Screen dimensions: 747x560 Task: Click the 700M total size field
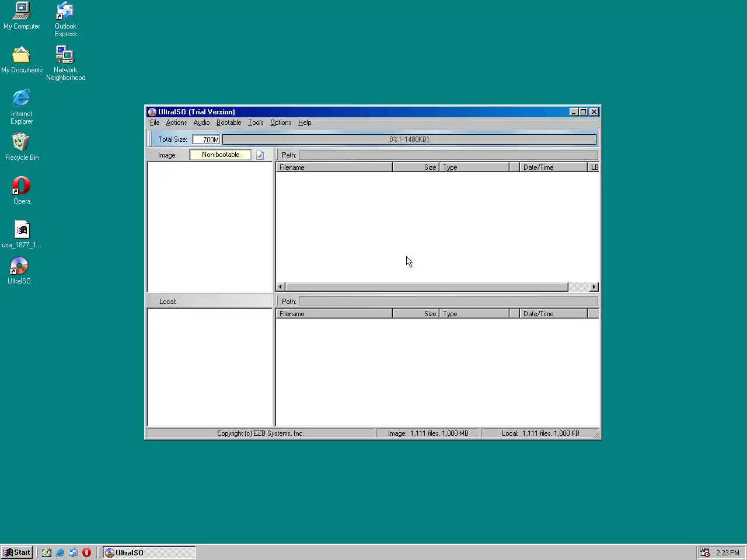207,139
